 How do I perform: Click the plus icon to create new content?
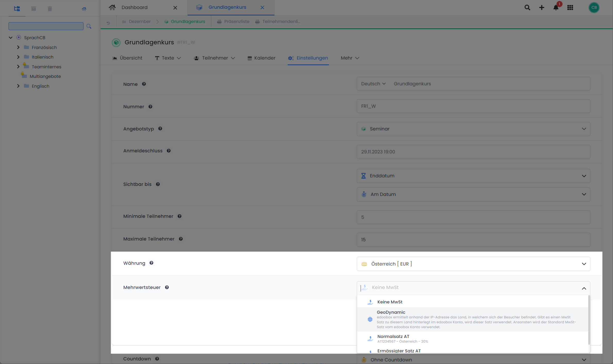542,7
